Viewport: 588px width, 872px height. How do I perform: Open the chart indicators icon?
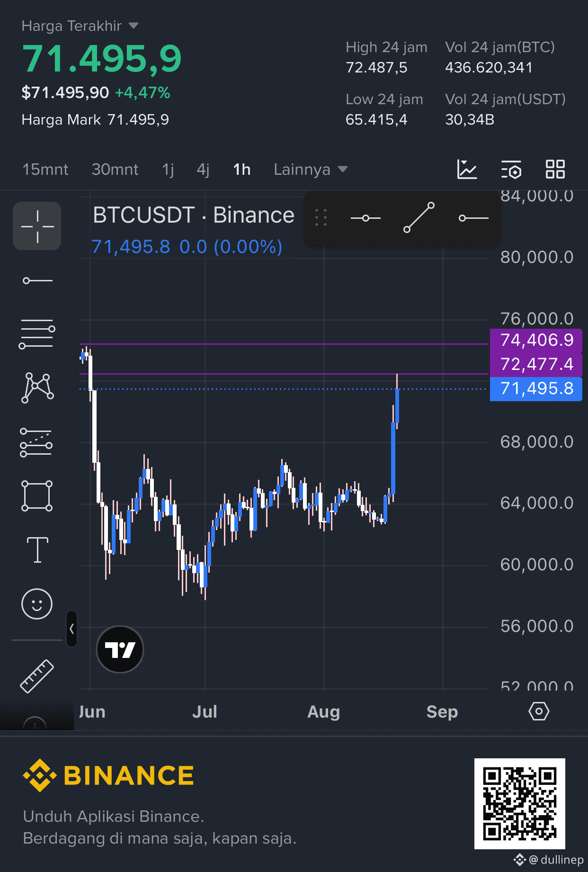(x=467, y=169)
